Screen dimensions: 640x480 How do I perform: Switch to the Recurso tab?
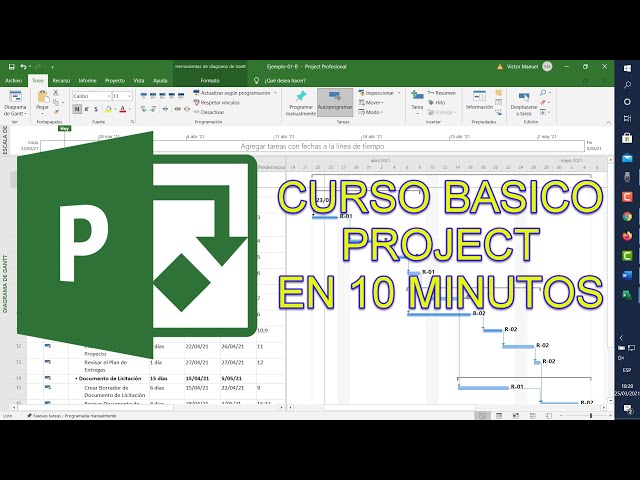(61, 81)
